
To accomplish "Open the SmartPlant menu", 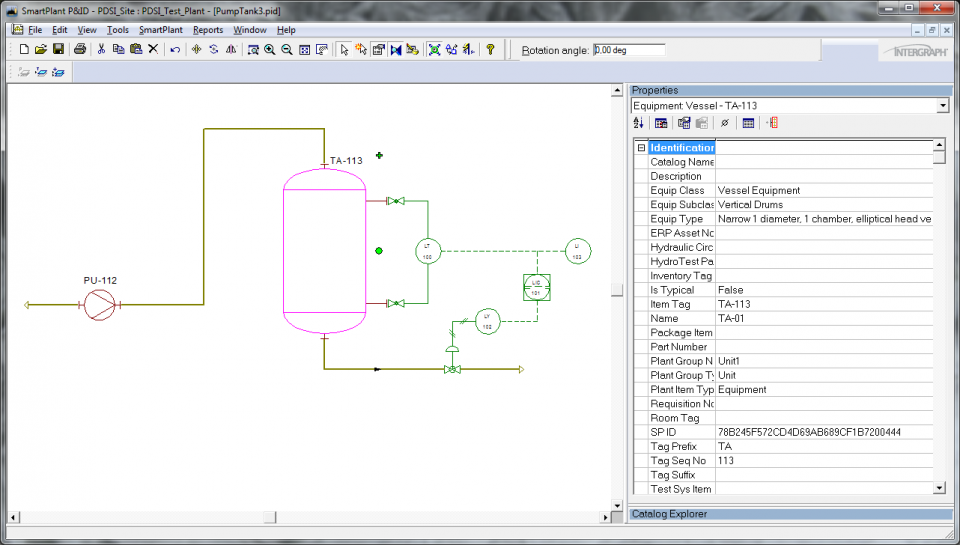I will 160,30.
